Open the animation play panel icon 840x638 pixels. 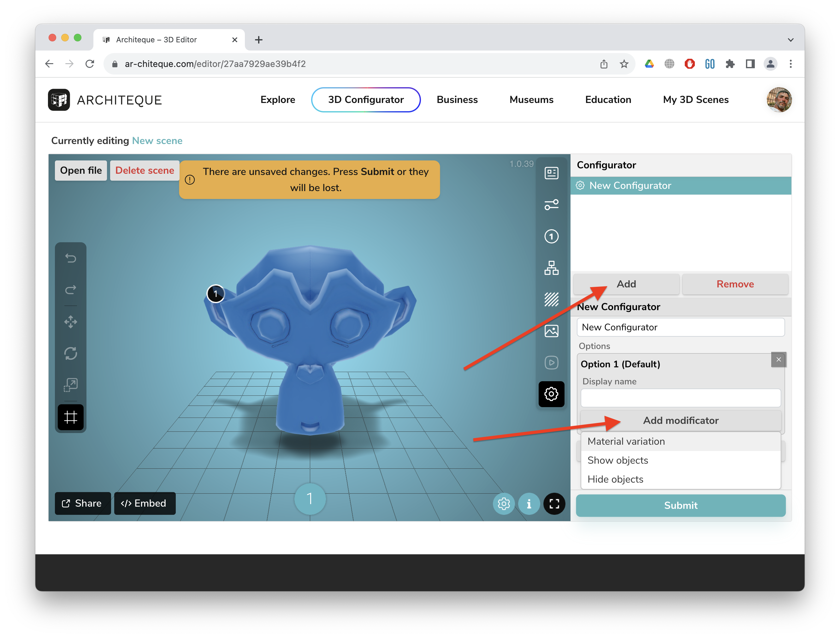coord(551,363)
